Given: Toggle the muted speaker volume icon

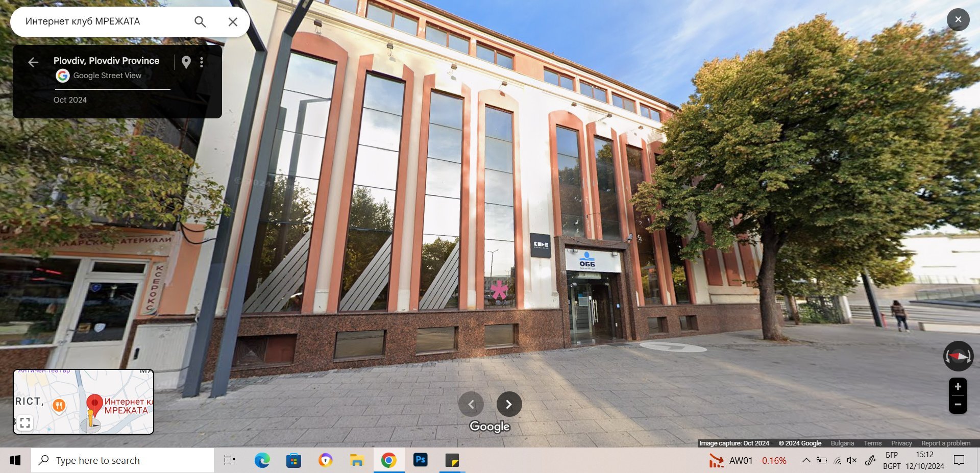Looking at the screenshot, I should point(852,460).
